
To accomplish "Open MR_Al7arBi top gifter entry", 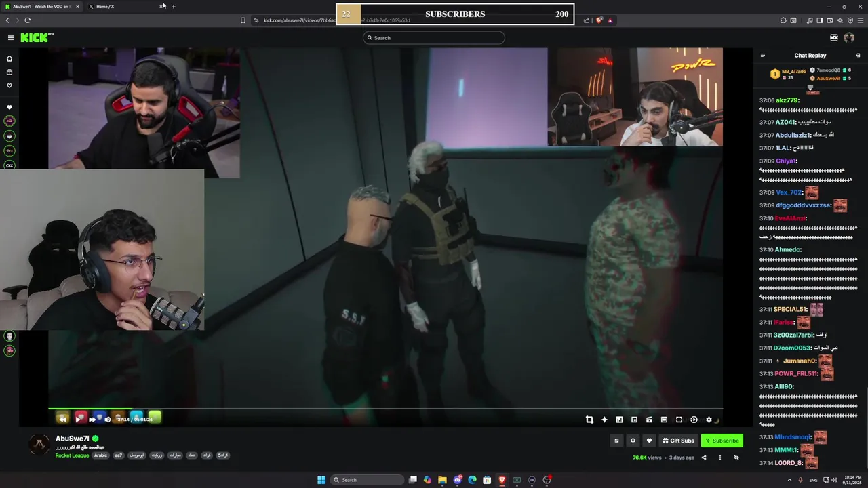I will [x=789, y=74].
